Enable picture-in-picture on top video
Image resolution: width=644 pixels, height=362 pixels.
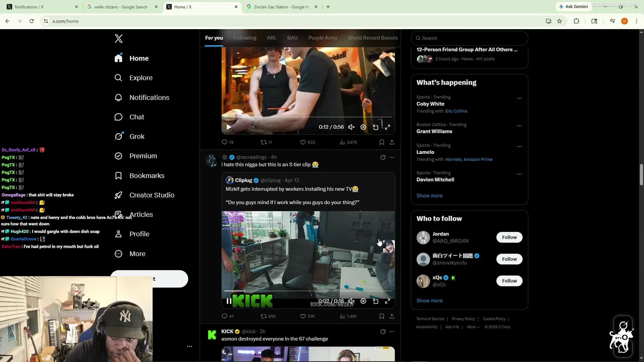(375, 127)
